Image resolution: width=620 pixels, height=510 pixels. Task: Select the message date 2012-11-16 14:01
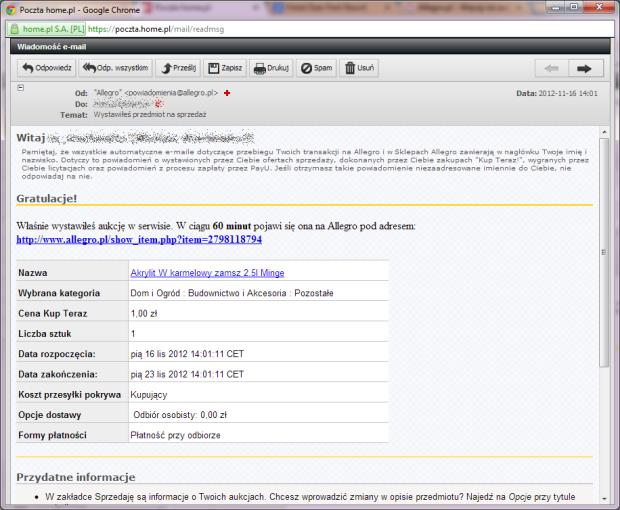pyautogui.click(x=568, y=93)
